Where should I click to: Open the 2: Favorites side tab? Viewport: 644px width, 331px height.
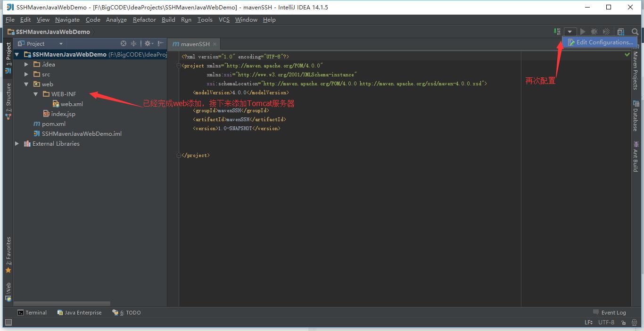pyautogui.click(x=8, y=255)
